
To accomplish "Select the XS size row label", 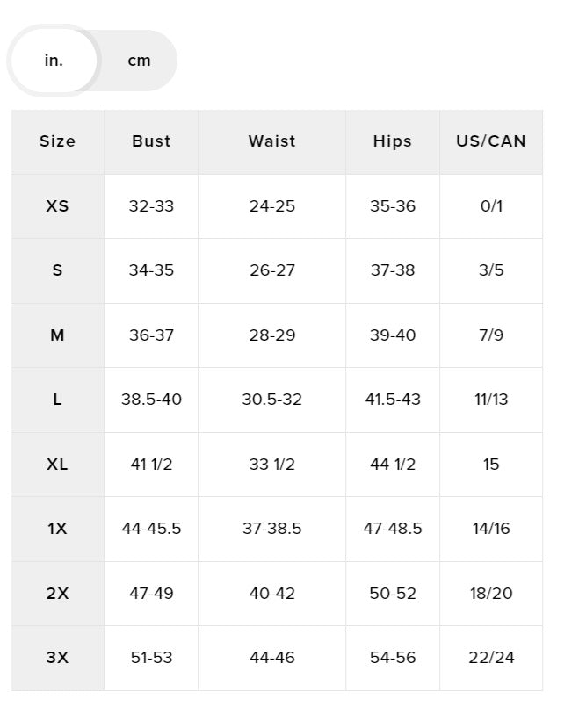I will [57, 206].
